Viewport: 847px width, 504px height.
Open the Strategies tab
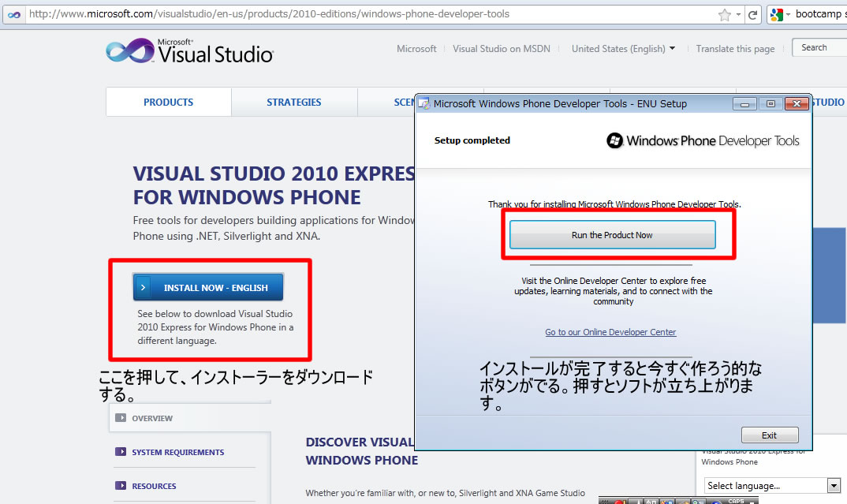[294, 102]
